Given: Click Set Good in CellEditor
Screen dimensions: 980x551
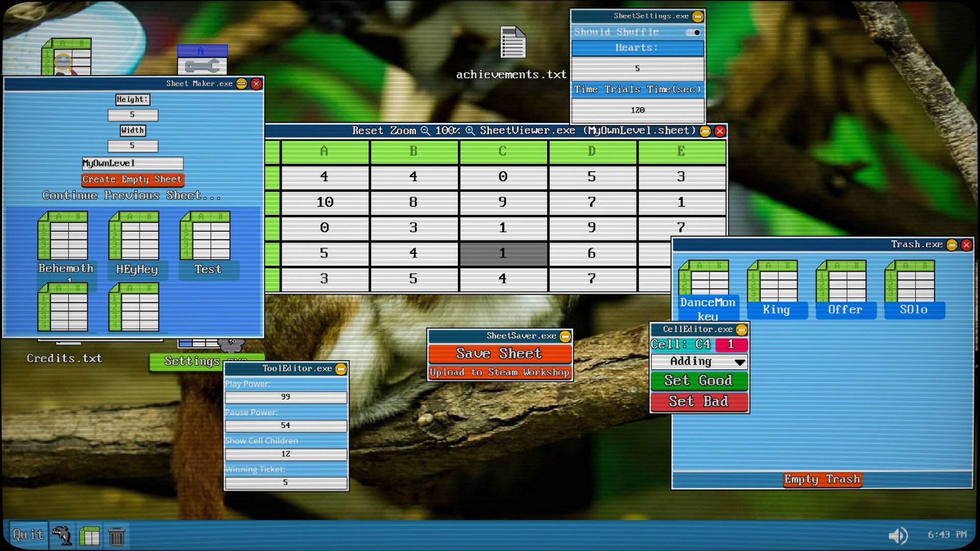Looking at the screenshot, I should point(698,380).
